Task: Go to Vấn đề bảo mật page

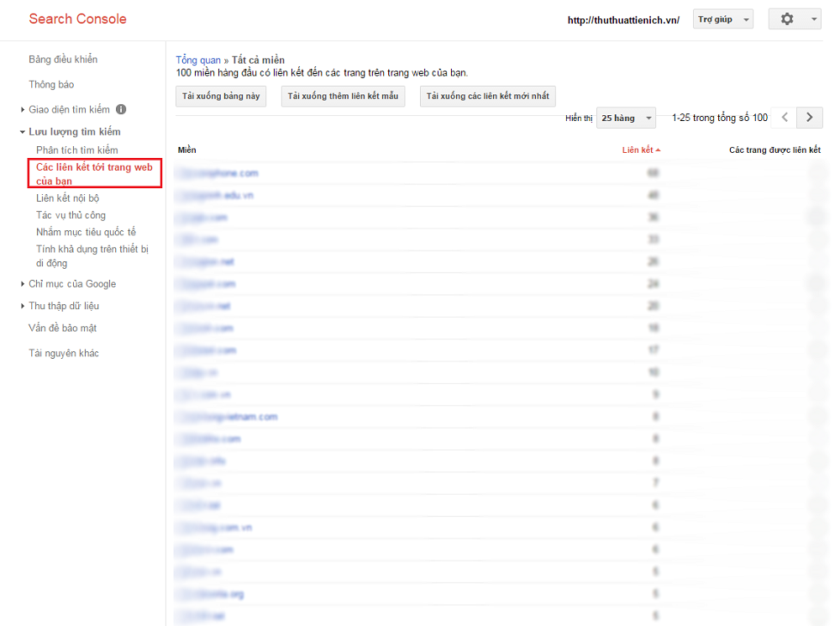Action: [63, 328]
